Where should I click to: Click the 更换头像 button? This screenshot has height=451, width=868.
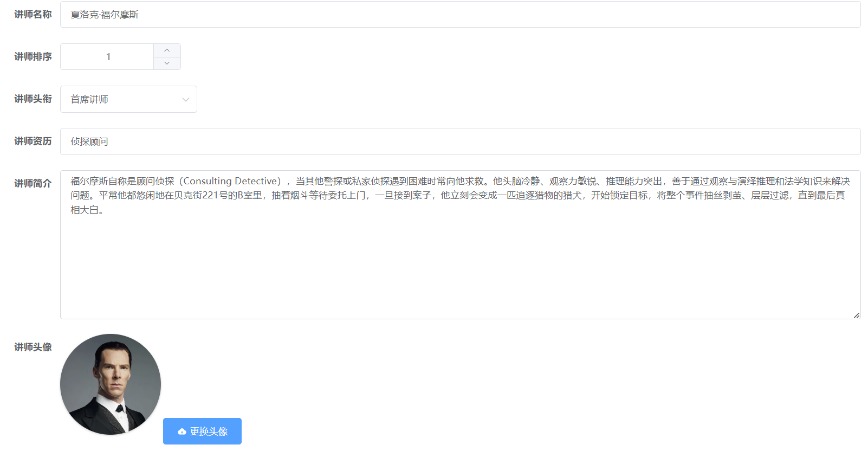tap(202, 431)
